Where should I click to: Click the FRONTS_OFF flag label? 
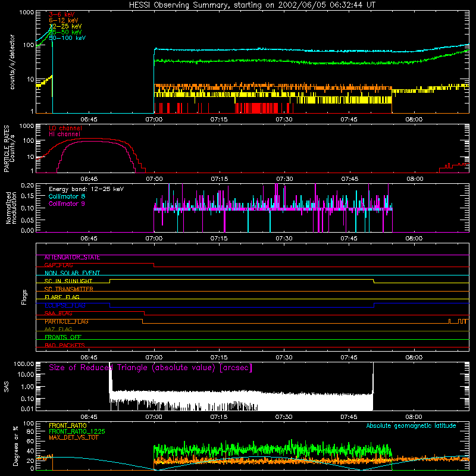[x=63, y=337]
